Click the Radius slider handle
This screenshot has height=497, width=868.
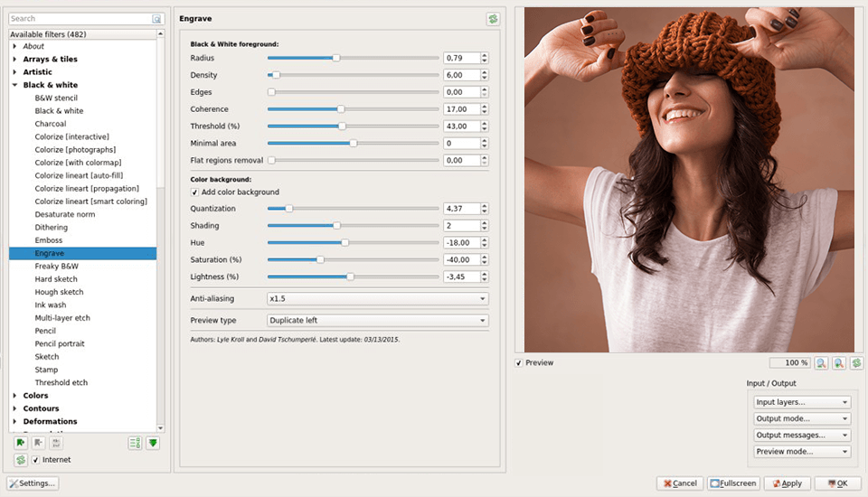pyautogui.click(x=336, y=58)
